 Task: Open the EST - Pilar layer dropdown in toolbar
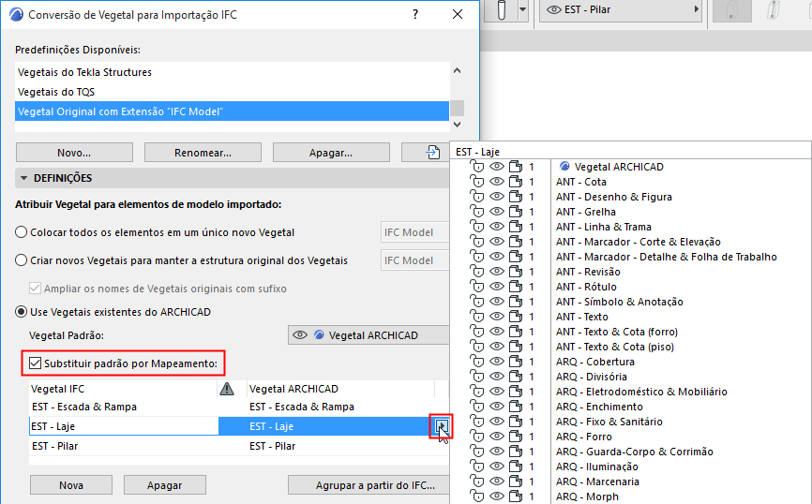621,9
